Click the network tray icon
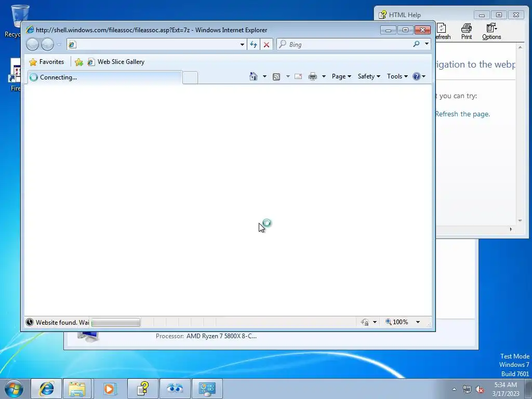 pos(467,389)
